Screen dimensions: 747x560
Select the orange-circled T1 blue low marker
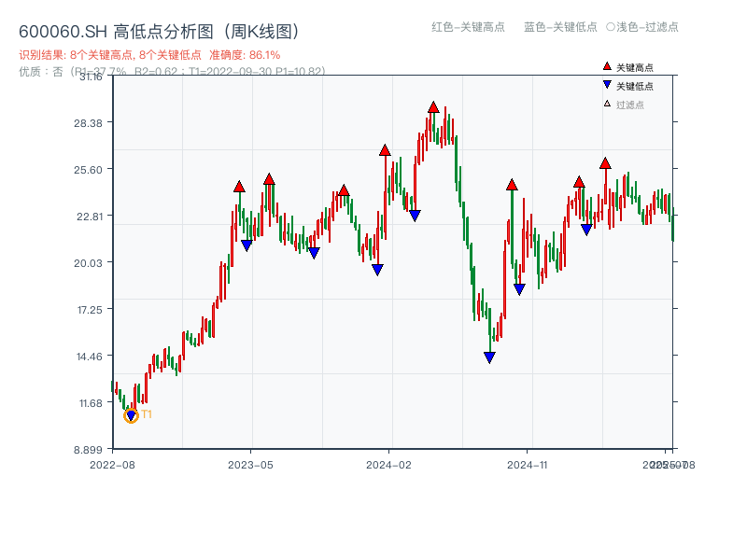pos(131,416)
